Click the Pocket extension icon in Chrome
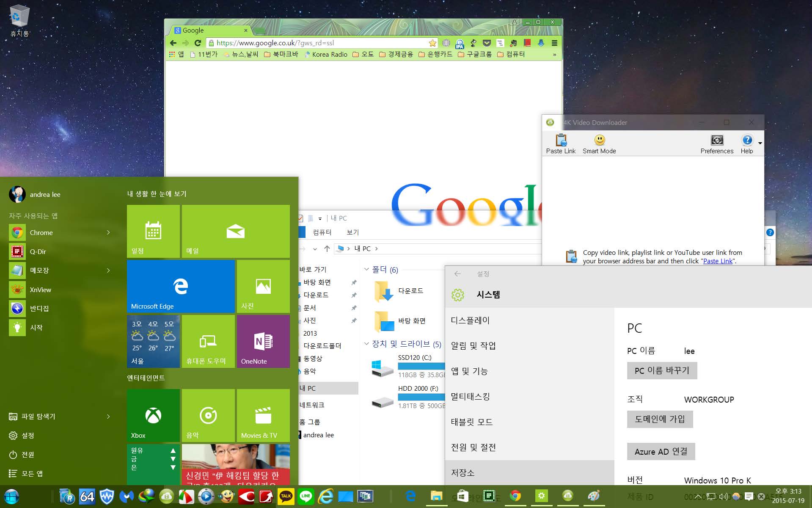The width and height of the screenshot is (812, 508). tap(487, 43)
